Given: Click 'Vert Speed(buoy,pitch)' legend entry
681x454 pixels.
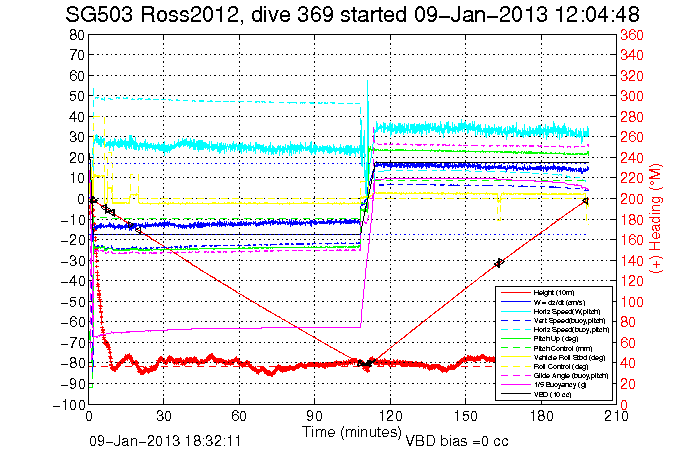Looking at the screenshot, I should 569,321.
